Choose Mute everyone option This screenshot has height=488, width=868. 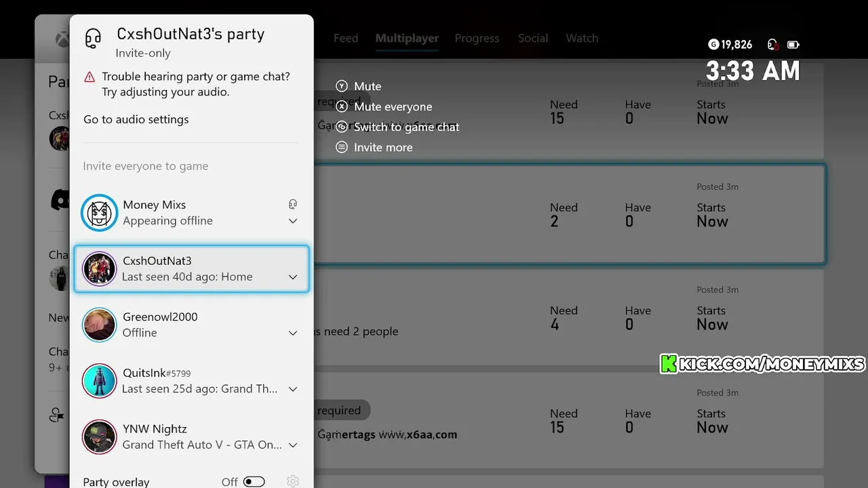(393, 106)
